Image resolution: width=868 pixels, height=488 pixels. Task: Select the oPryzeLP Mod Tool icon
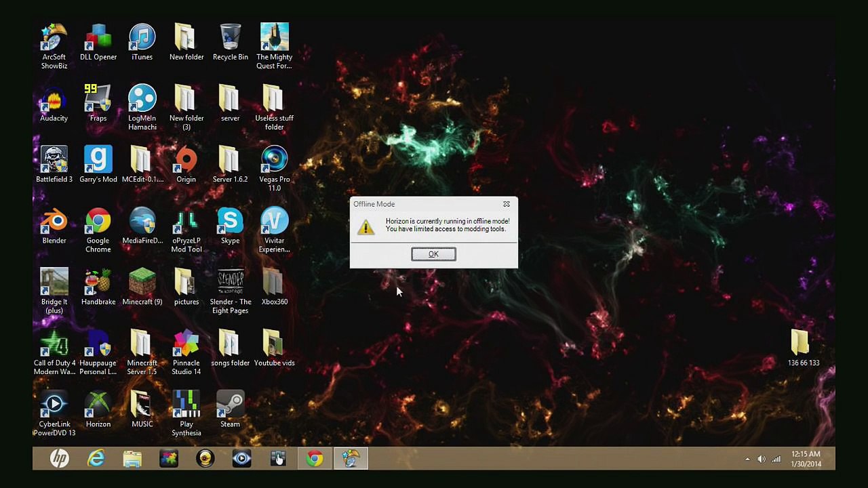(186, 229)
